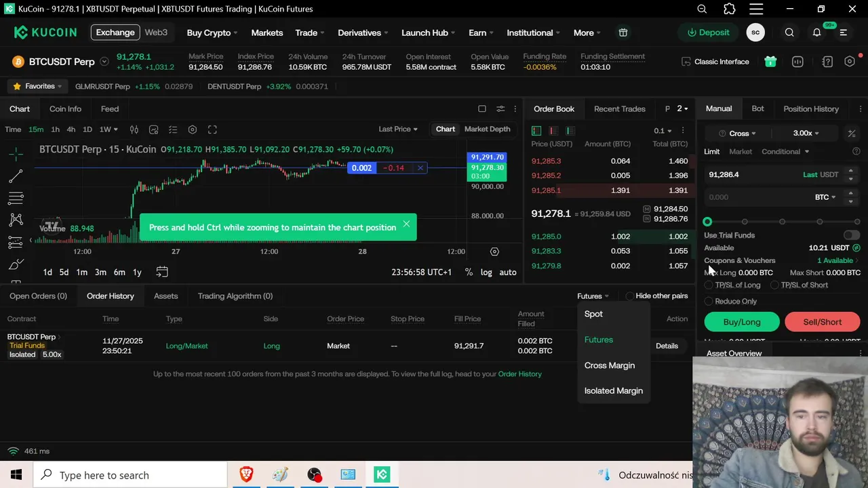Open the Last Price dropdown on chart
This screenshot has width=868, height=488.
coord(398,129)
